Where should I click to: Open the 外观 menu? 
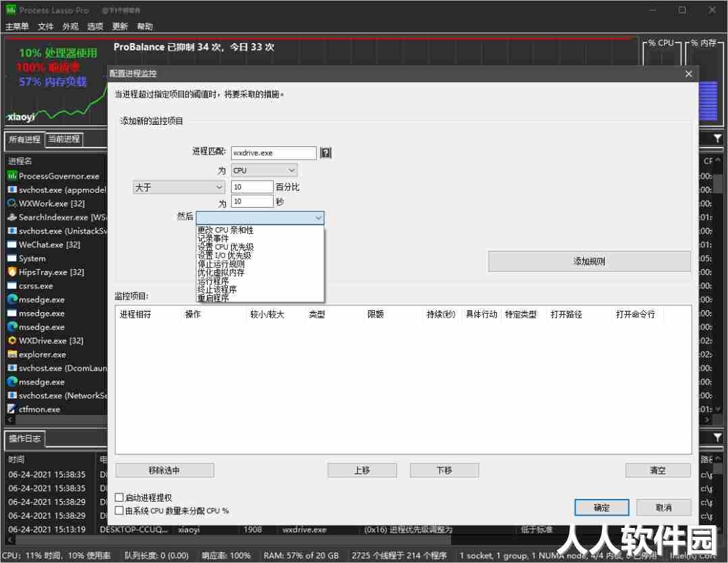click(71, 26)
